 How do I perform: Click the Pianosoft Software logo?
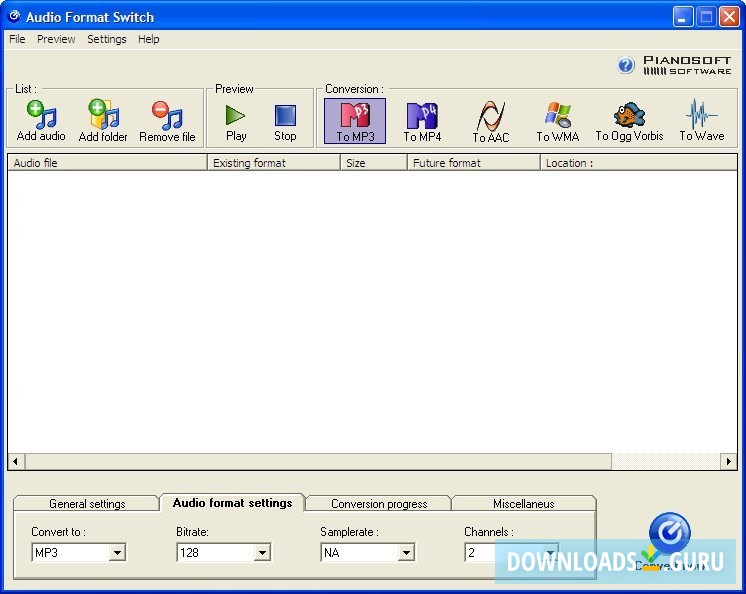click(x=687, y=65)
